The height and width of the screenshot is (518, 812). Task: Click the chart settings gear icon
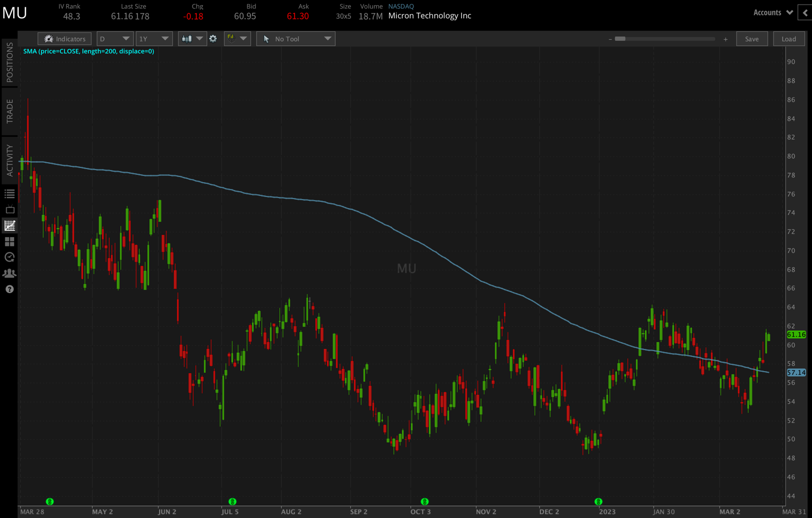(214, 39)
